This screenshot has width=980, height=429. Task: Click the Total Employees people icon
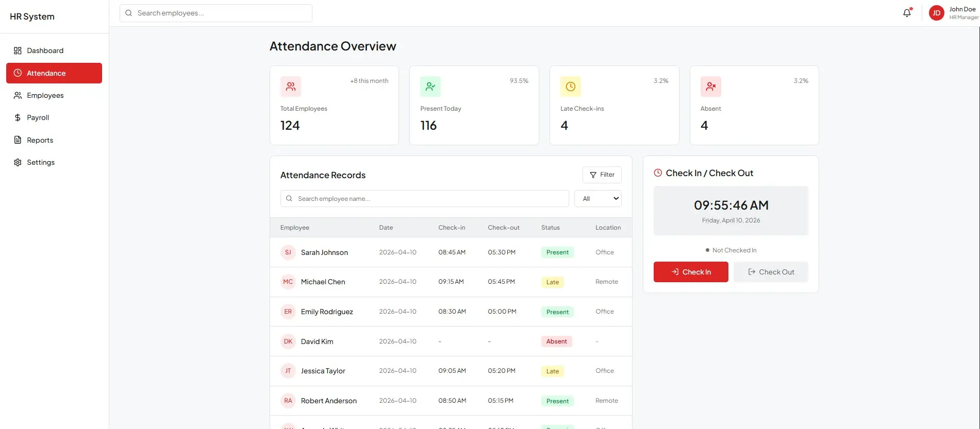(291, 87)
